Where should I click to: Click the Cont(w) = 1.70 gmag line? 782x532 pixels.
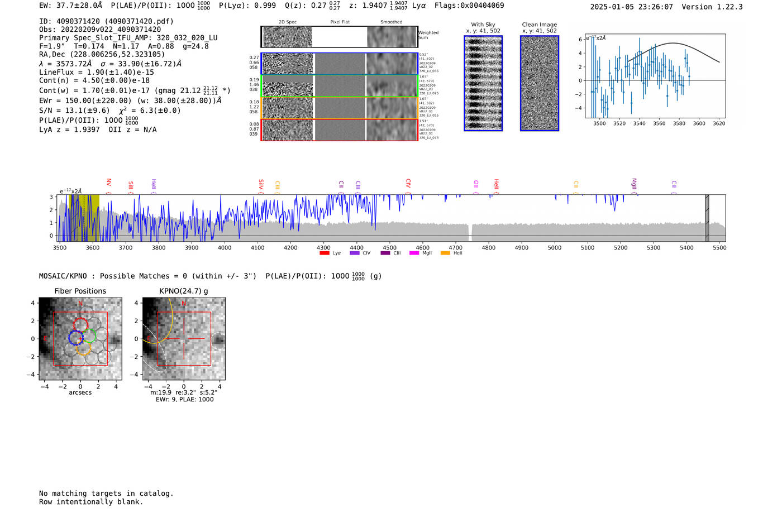(x=135, y=90)
